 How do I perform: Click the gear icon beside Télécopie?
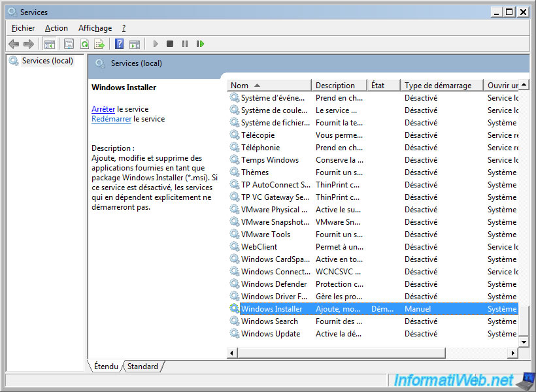click(x=235, y=135)
